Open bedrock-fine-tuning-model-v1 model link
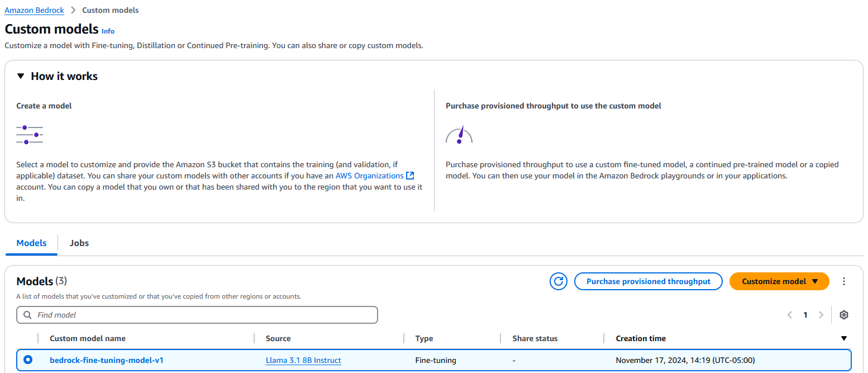The height and width of the screenshot is (373, 868). click(x=107, y=360)
